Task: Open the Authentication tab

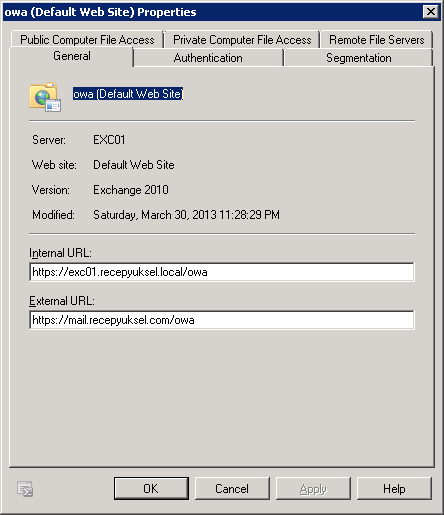Action: tap(208, 58)
